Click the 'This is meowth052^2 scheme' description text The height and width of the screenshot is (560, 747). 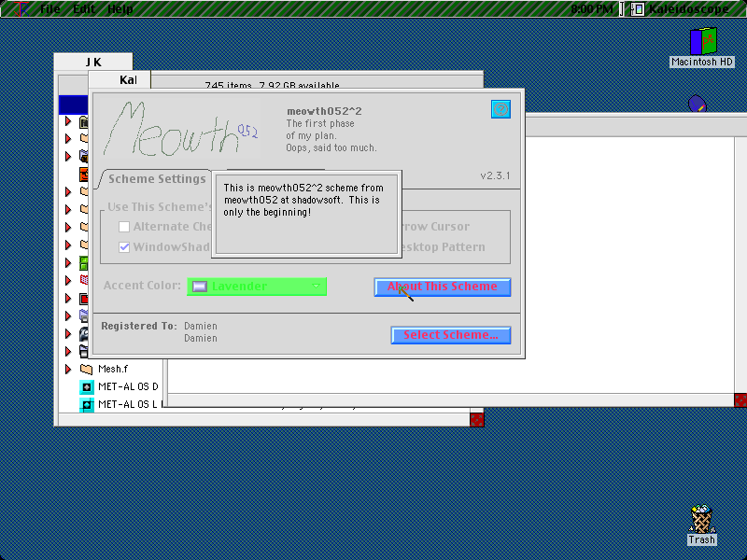click(303, 200)
